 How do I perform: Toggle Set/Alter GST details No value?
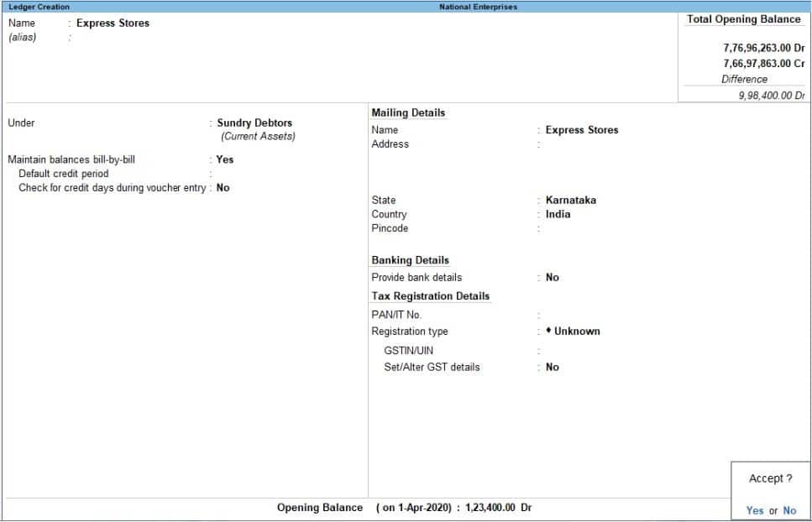pos(552,368)
